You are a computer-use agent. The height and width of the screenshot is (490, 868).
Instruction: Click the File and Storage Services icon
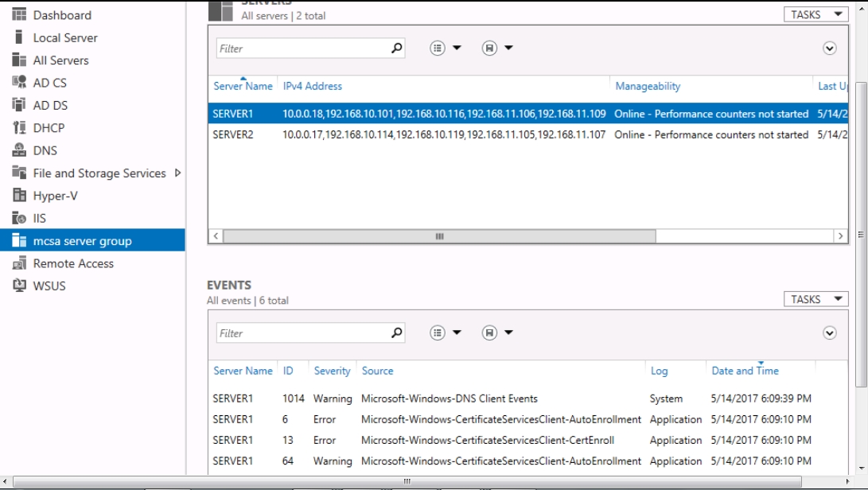click(x=19, y=173)
